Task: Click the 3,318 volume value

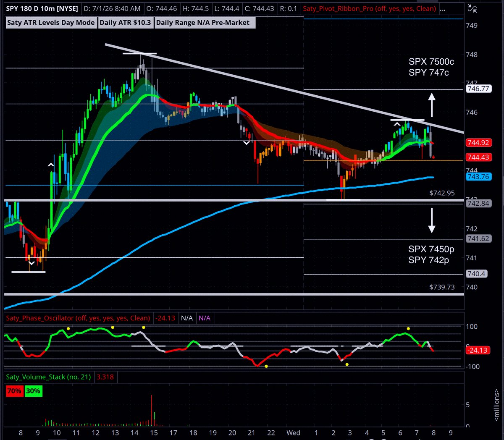Action: point(105,377)
